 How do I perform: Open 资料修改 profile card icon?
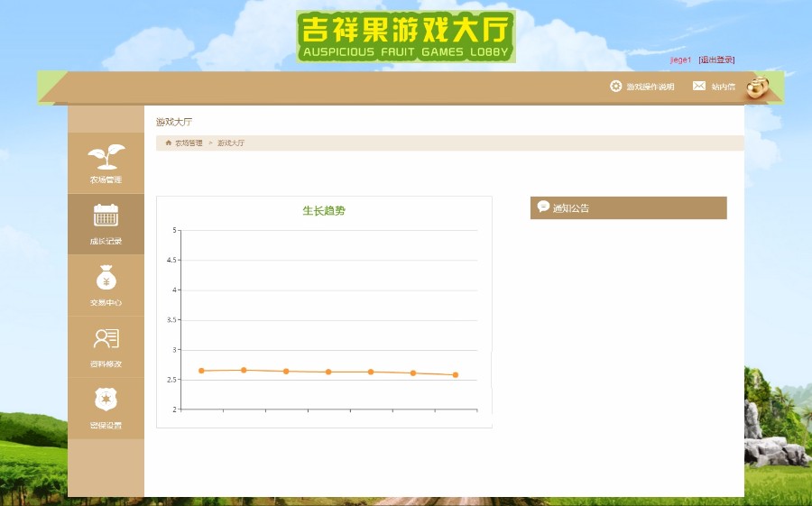click(106, 338)
